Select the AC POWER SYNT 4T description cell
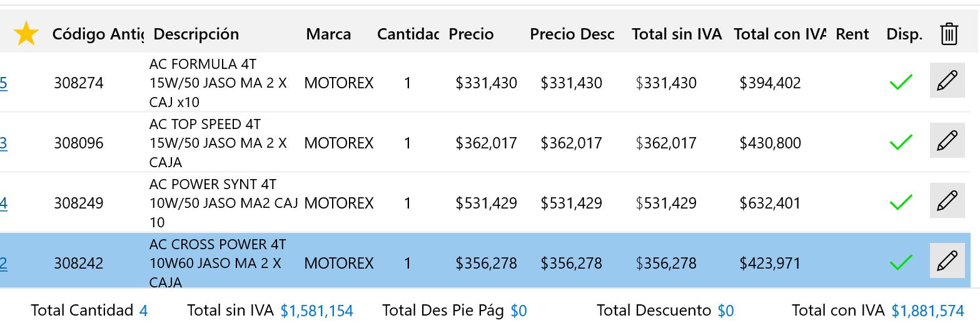 pyautogui.click(x=223, y=203)
